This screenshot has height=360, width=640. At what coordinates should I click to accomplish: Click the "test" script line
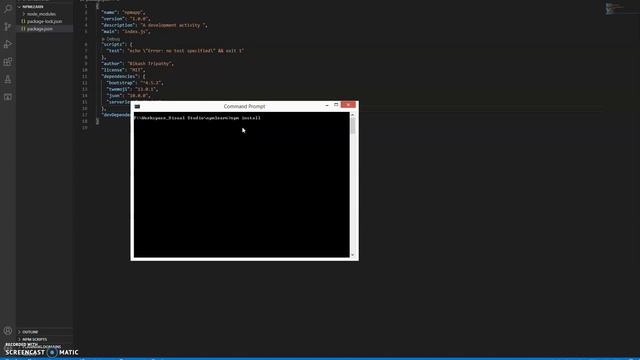175,51
